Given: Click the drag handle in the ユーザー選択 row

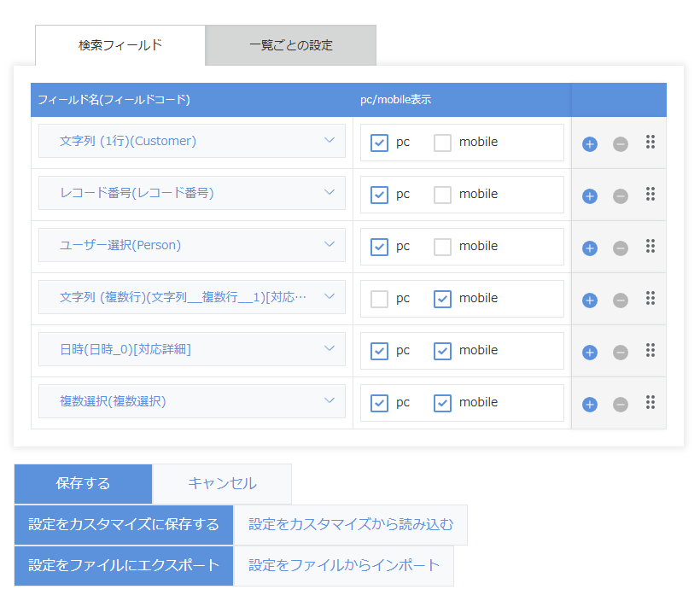Looking at the screenshot, I should [650, 246].
